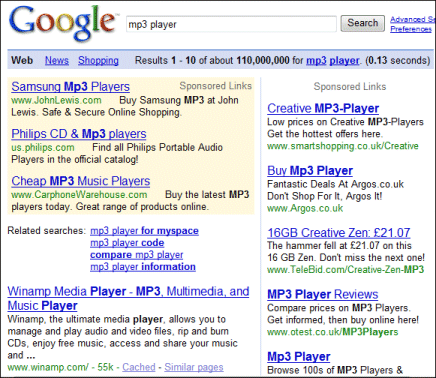This screenshot has height=378, width=436.
Task: Open Buy Mp3 Player Argos ad
Action: (310, 171)
